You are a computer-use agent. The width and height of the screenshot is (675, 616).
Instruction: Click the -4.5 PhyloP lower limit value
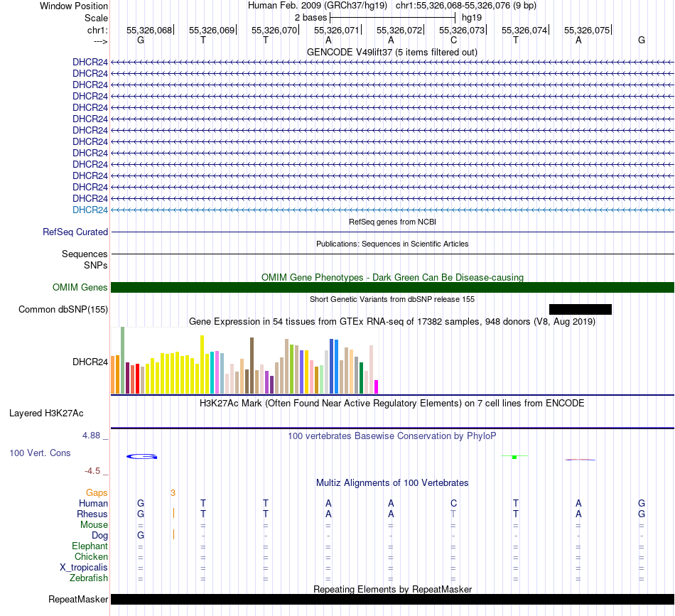[92, 471]
